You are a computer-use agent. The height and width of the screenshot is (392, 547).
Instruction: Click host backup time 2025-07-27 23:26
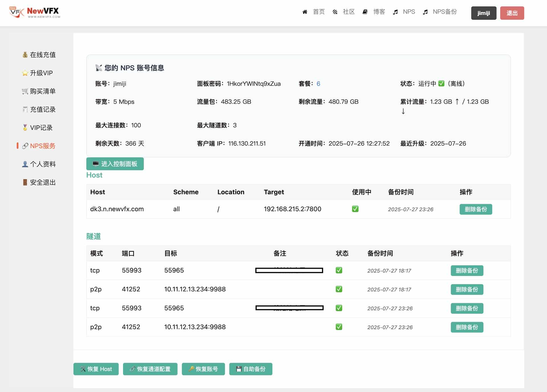click(411, 209)
